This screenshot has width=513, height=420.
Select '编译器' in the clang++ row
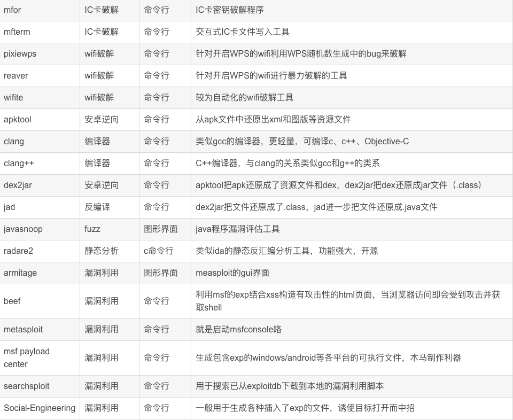pos(97,163)
